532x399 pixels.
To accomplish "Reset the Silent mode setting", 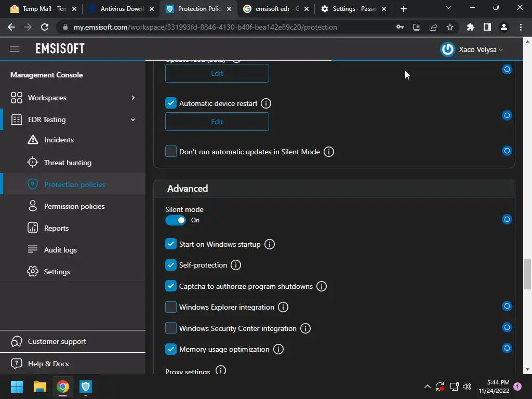I will (x=507, y=219).
